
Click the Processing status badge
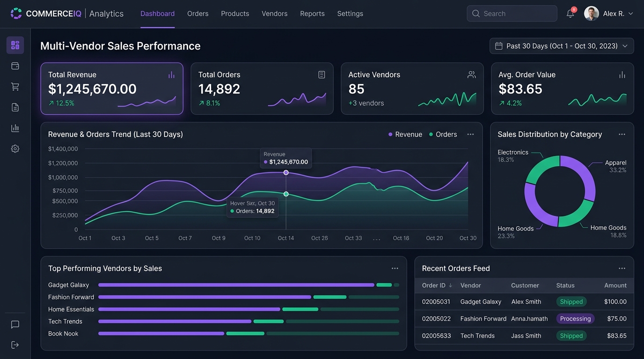pos(575,319)
